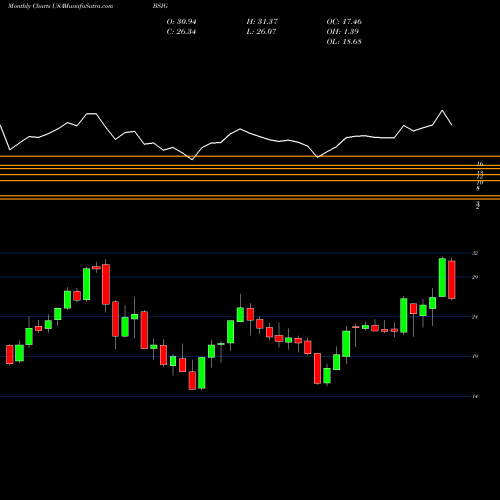Select the low value L: 26.07
500x500 pixels.
point(261,32)
